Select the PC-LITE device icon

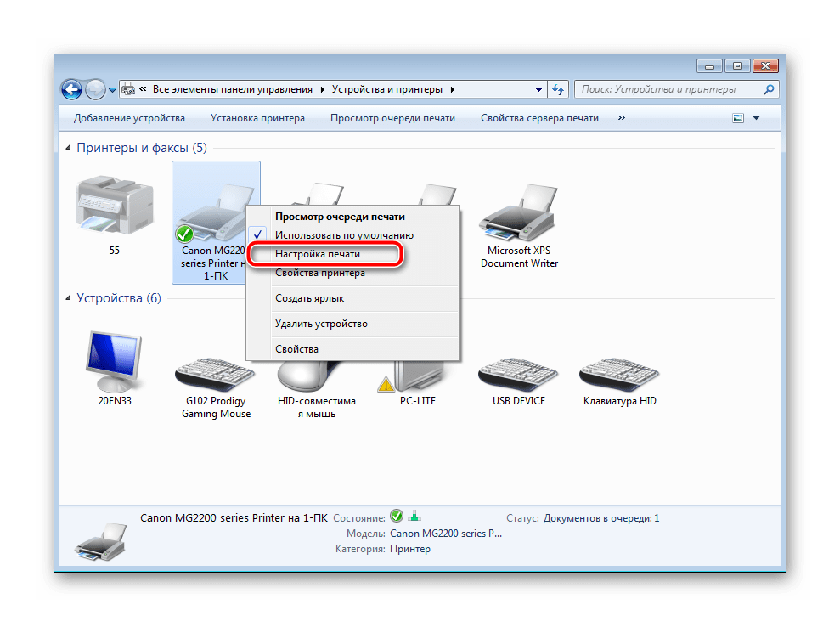[x=417, y=374]
